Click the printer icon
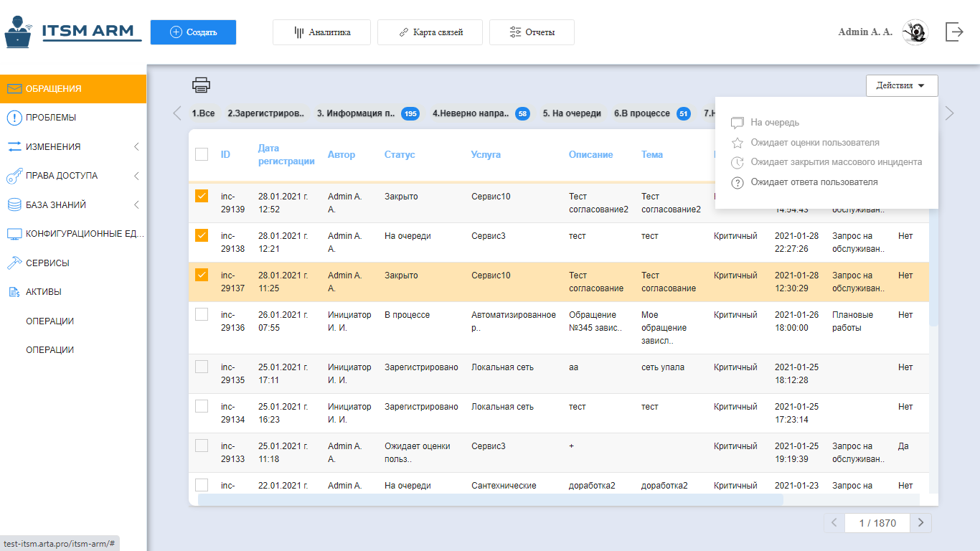Viewport: 980px width, 551px height. 201,85
